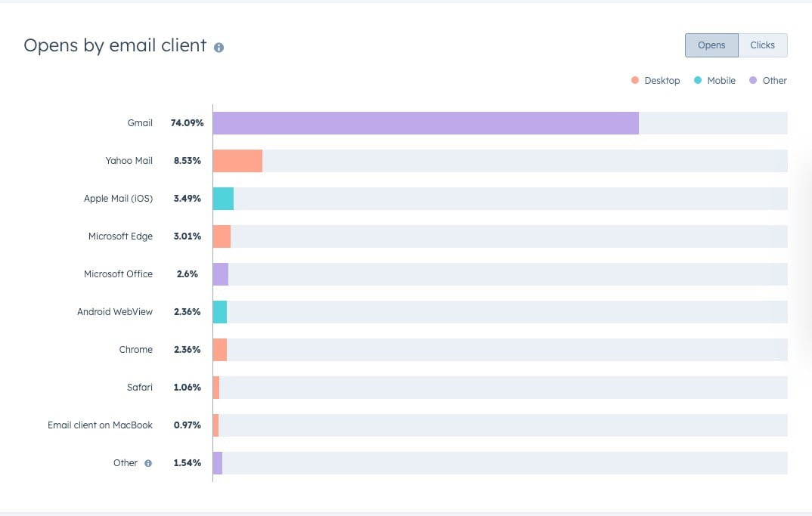Click the orange Yahoo Mail bar segment
This screenshot has width=812, height=516.
[238, 160]
